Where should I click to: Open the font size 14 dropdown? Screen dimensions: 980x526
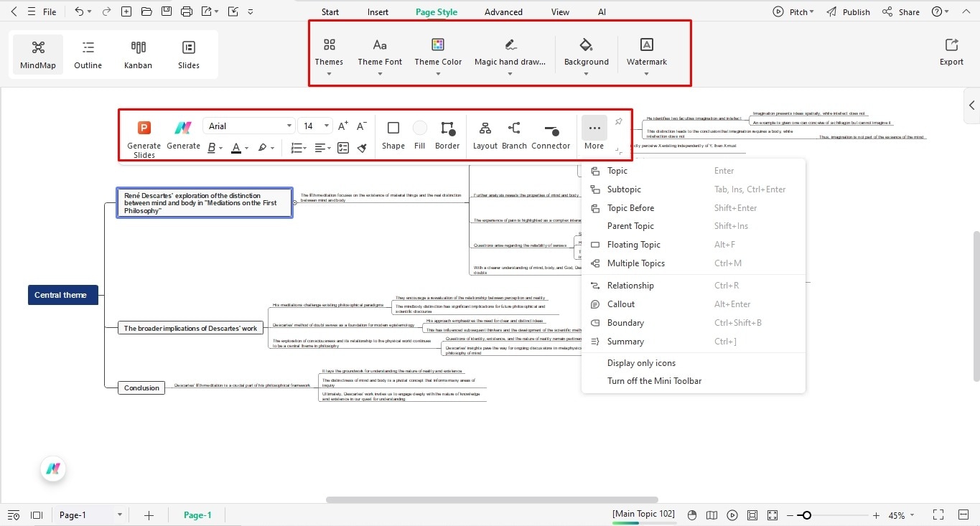point(315,126)
